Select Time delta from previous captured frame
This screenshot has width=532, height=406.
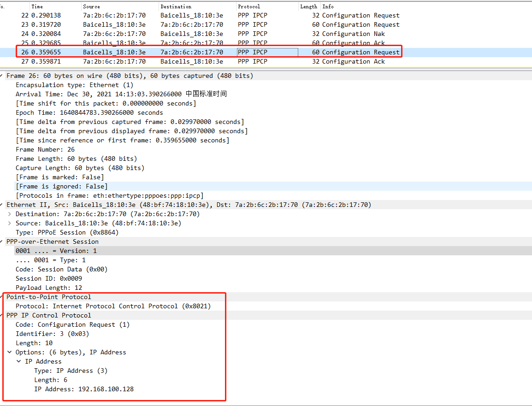(x=130, y=122)
